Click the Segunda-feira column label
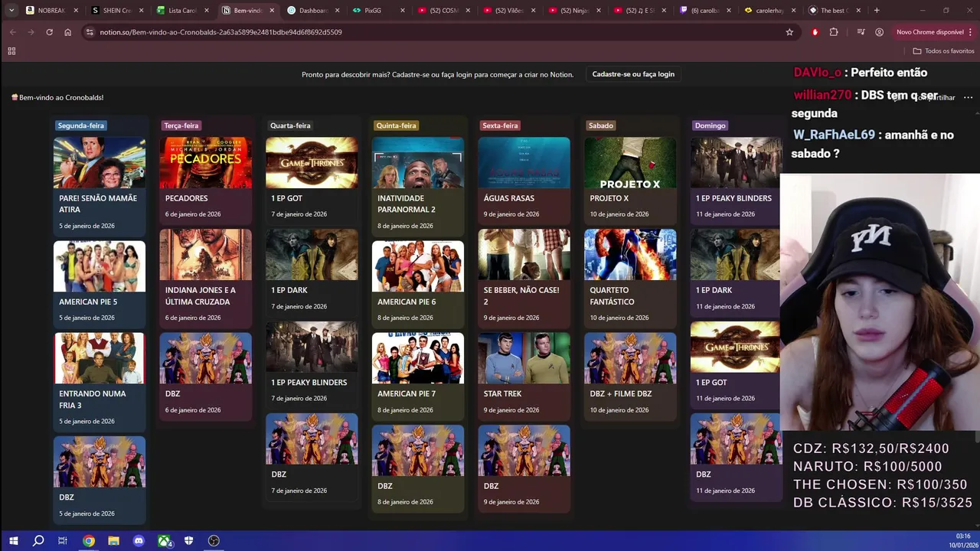 [80, 126]
